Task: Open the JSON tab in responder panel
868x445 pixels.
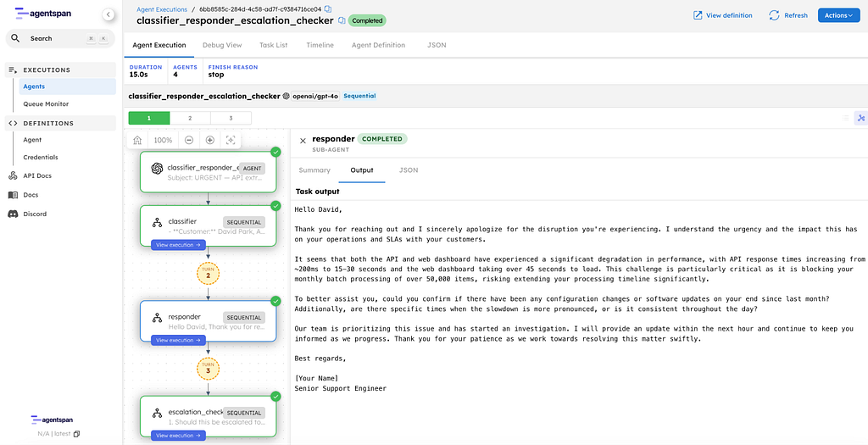Action: 408,170
